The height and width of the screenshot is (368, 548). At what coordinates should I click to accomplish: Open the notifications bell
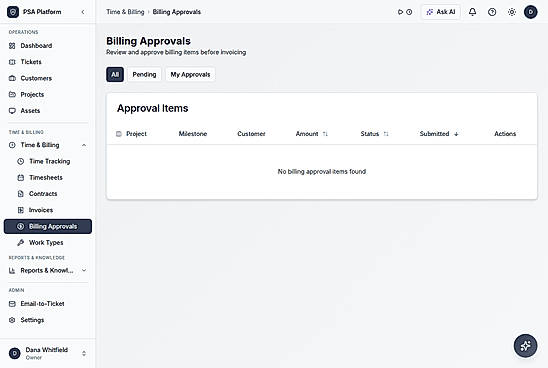473,12
